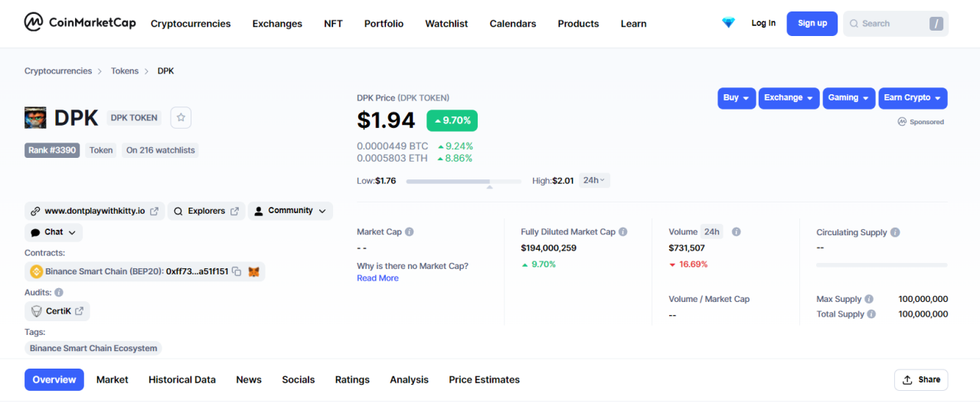Open the Earn Crypto dropdown

click(913, 98)
